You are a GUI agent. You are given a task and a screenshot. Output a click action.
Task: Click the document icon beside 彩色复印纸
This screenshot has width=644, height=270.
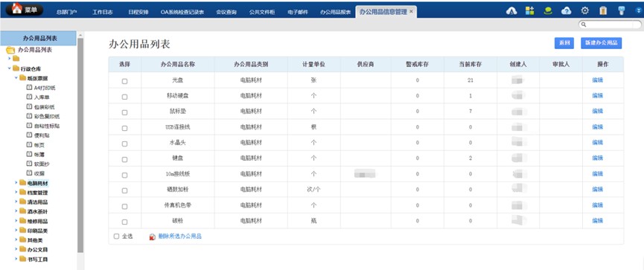click(29, 116)
